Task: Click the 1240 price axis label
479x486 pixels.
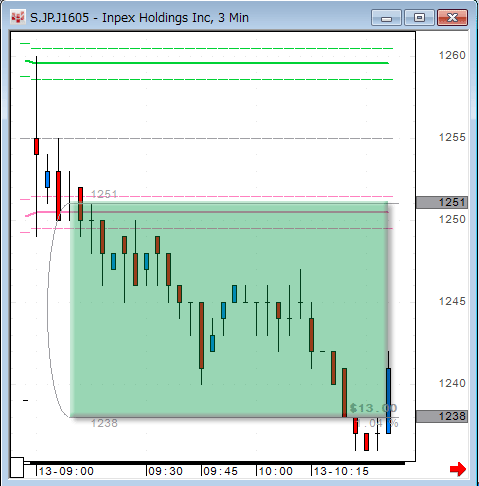Action: click(452, 383)
